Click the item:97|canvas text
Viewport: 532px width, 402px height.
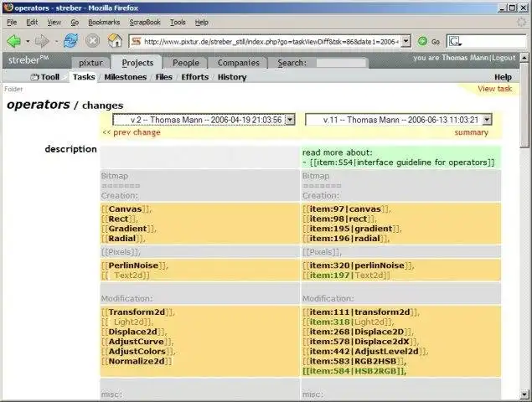click(x=345, y=209)
